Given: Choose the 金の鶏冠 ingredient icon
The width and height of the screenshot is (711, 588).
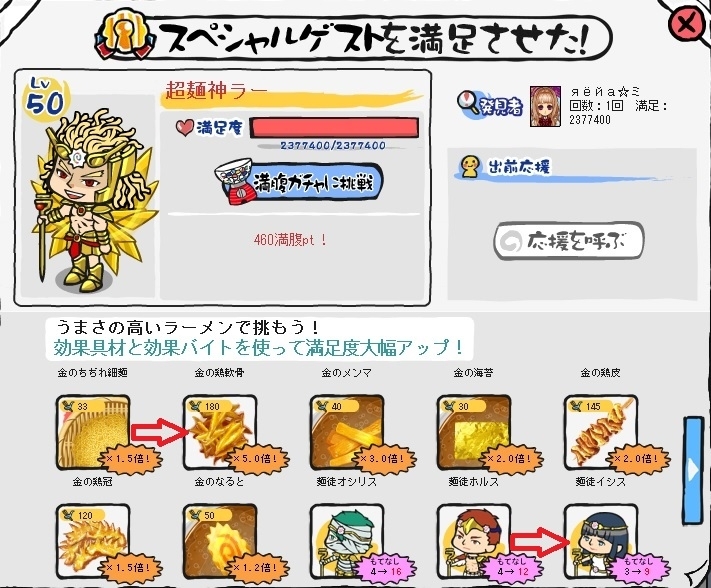Looking at the screenshot, I should tap(93, 541).
